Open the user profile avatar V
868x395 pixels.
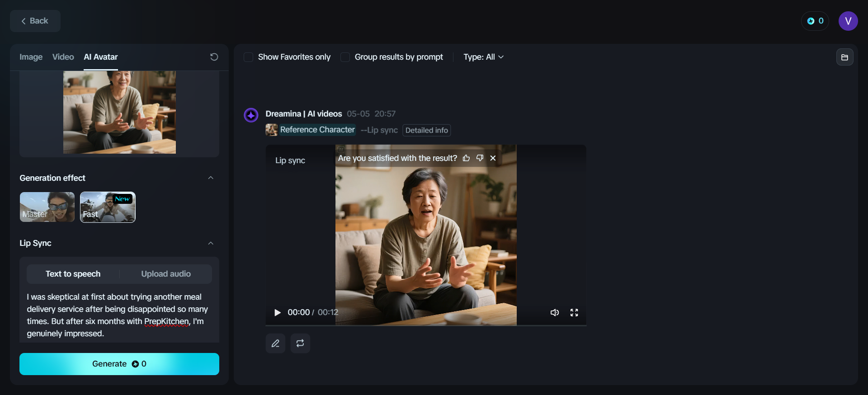[x=848, y=21]
